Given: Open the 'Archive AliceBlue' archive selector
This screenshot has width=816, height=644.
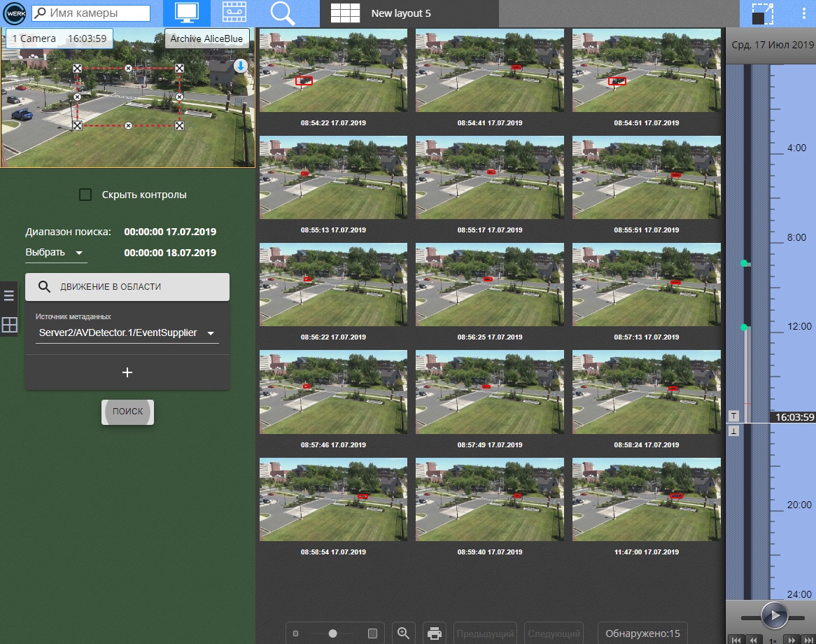Looking at the screenshot, I should tap(206, 38).
